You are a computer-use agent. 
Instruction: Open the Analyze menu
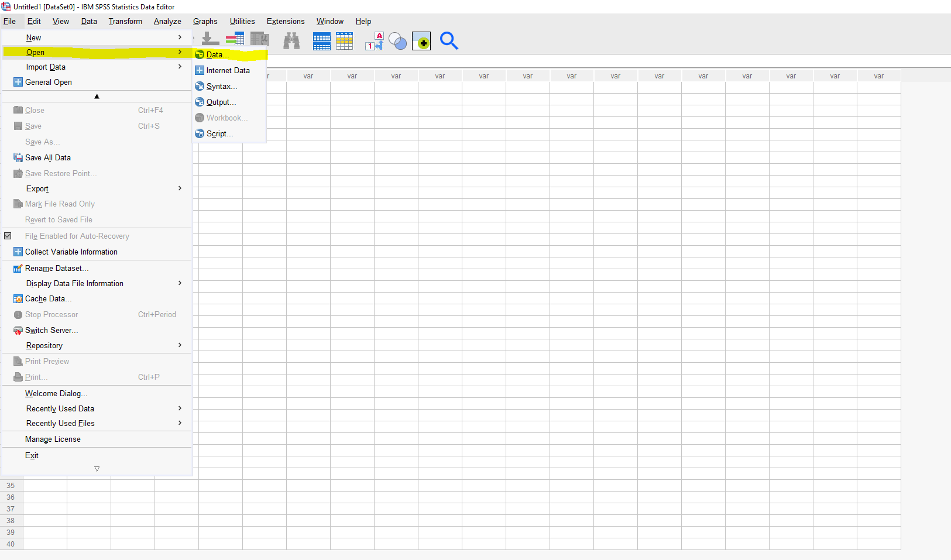[x=167, y=22]
